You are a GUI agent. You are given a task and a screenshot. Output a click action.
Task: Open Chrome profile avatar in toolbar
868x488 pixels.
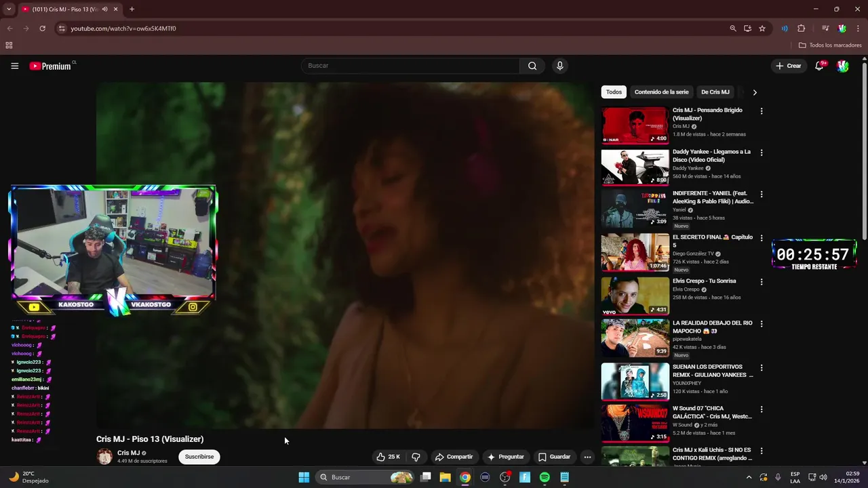(842, 28)
